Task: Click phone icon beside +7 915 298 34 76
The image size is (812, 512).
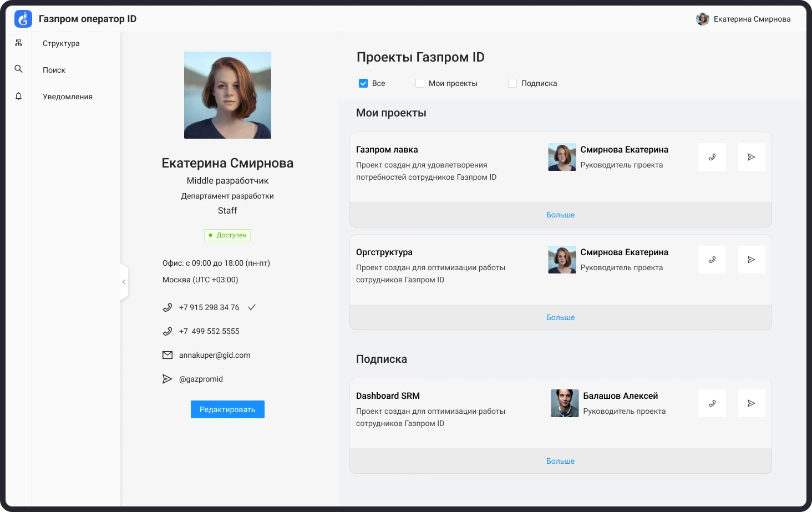Action: point(168,307)
